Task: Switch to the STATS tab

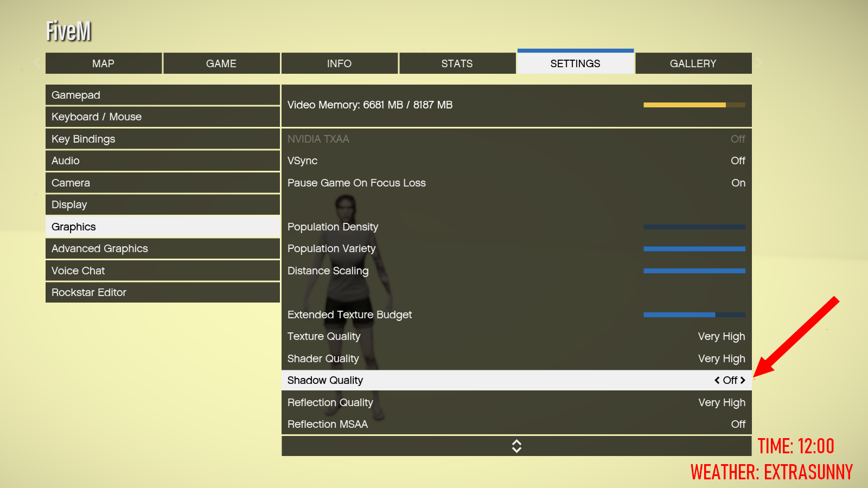Action: (457, 63)
